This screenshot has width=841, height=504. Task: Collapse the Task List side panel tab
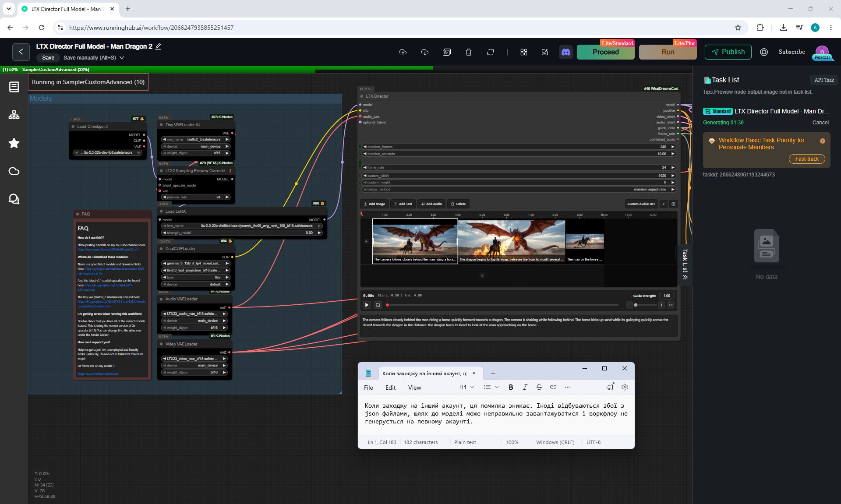tap(686, 264)
